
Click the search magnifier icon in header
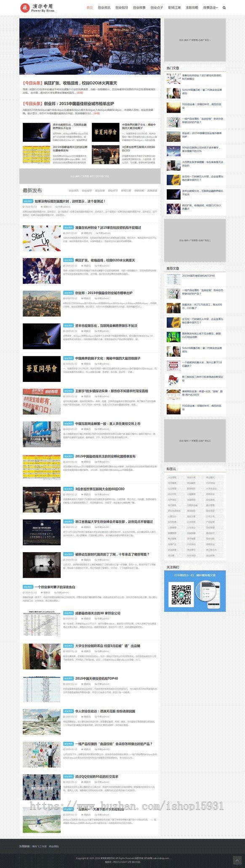224,8
